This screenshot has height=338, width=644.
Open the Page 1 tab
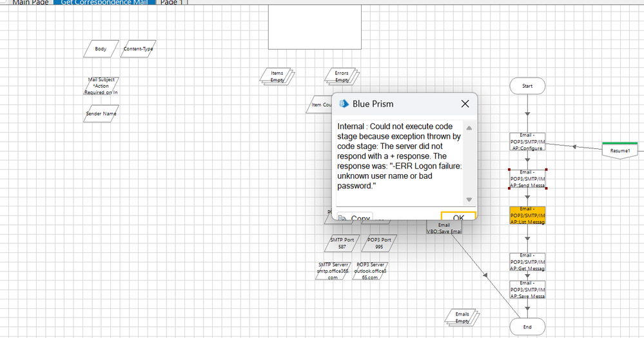[x=171, y=2]
